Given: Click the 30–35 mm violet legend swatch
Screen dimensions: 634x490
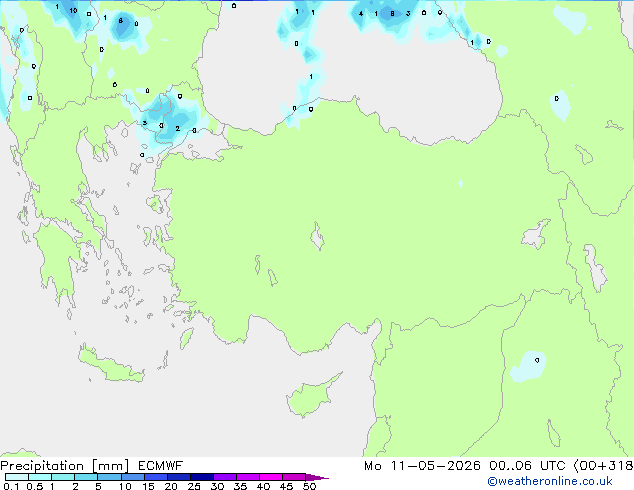Looking at the screenshot, I should click(x=224, y=477).
